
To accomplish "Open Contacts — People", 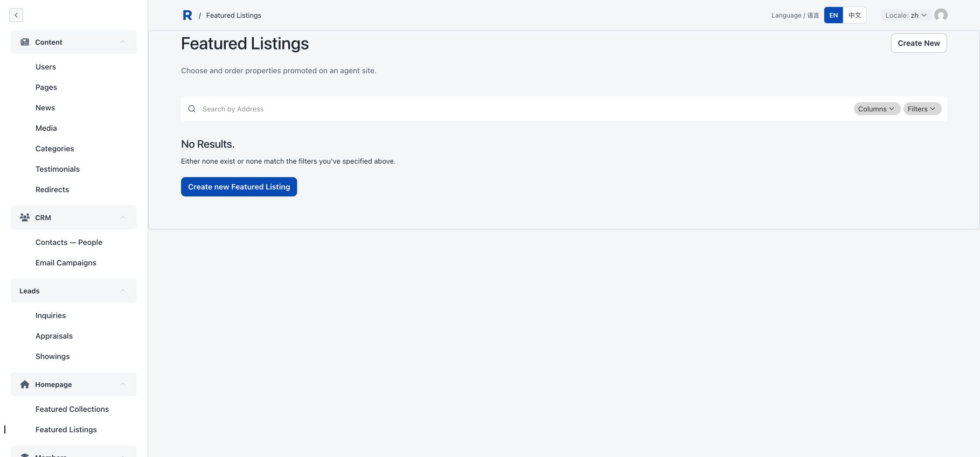I will click(x=69, y=242).
